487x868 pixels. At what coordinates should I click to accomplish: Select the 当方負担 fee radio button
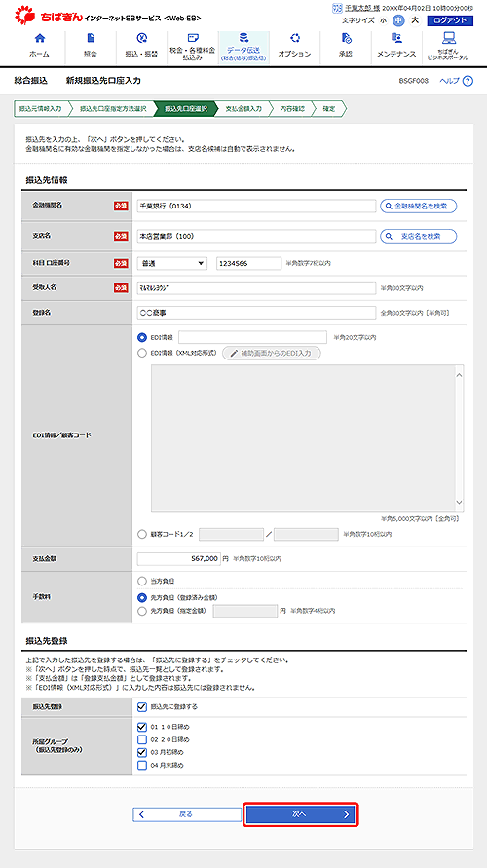pyautogui.click(x=141, y=581)
